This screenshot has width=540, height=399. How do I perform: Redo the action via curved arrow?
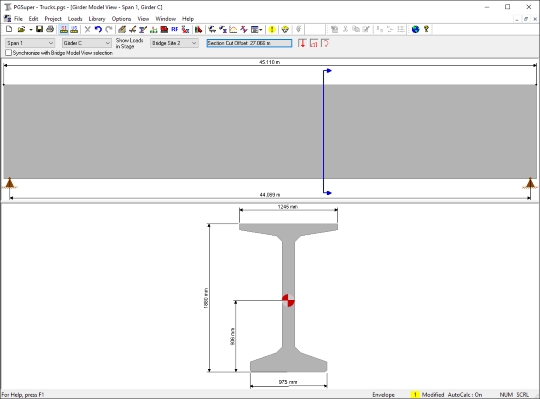click(x=109, y=29)
